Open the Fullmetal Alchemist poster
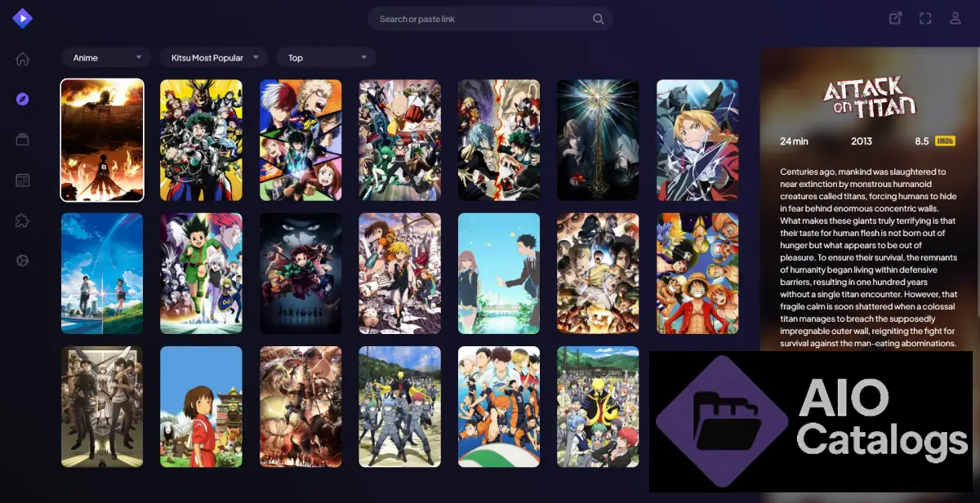Image resolution: width=980 pixels, height=503 pixels. [x=697, y=140]
